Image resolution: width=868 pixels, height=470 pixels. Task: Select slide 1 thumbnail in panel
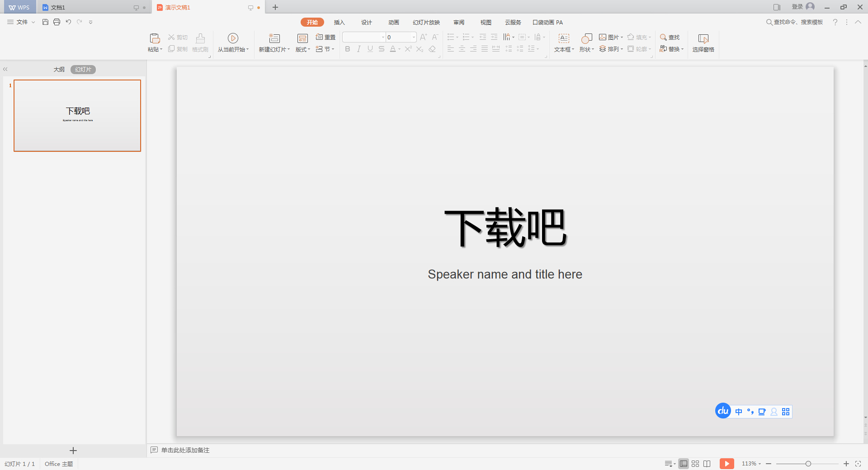(77, 116)
